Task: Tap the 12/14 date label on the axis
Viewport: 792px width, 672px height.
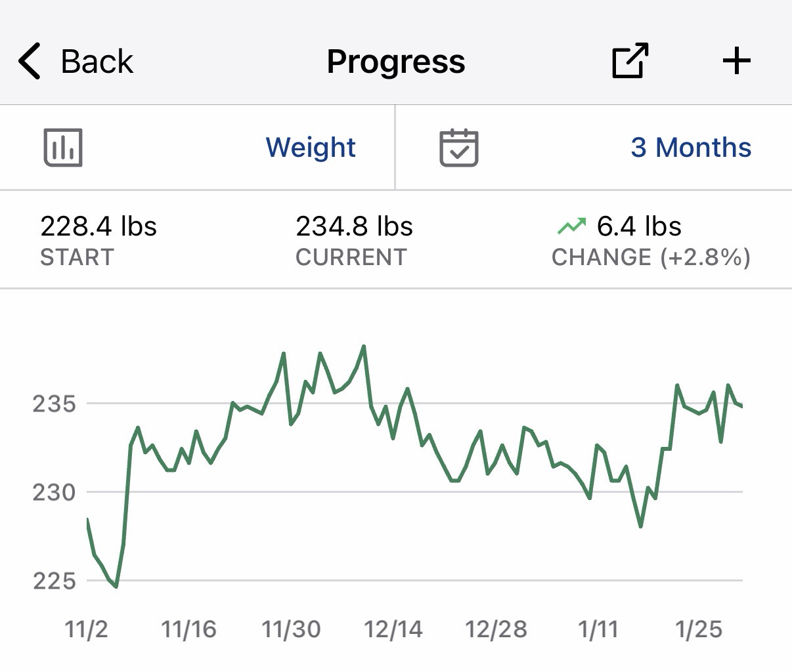Action: (393, 629)
